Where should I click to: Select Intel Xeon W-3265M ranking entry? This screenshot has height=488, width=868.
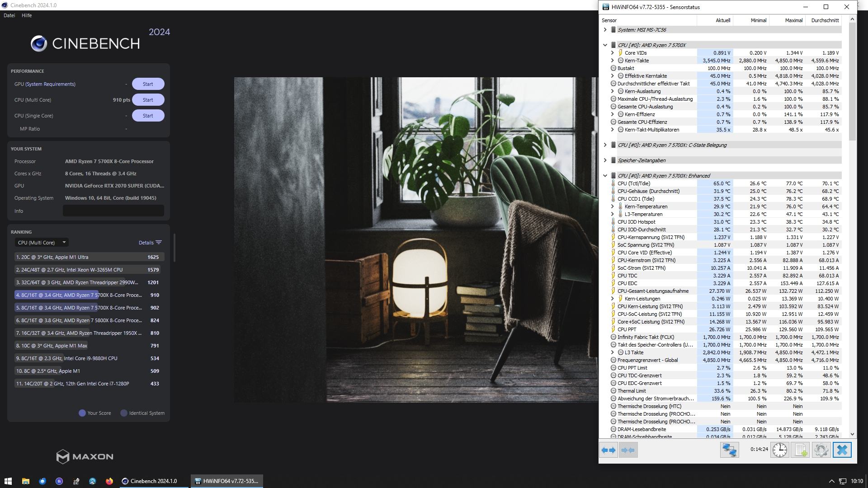coord(90,270)
